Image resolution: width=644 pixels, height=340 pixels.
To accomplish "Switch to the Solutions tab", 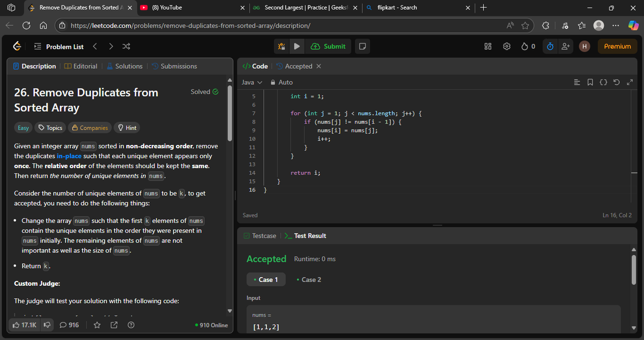I will coord(125,66).
